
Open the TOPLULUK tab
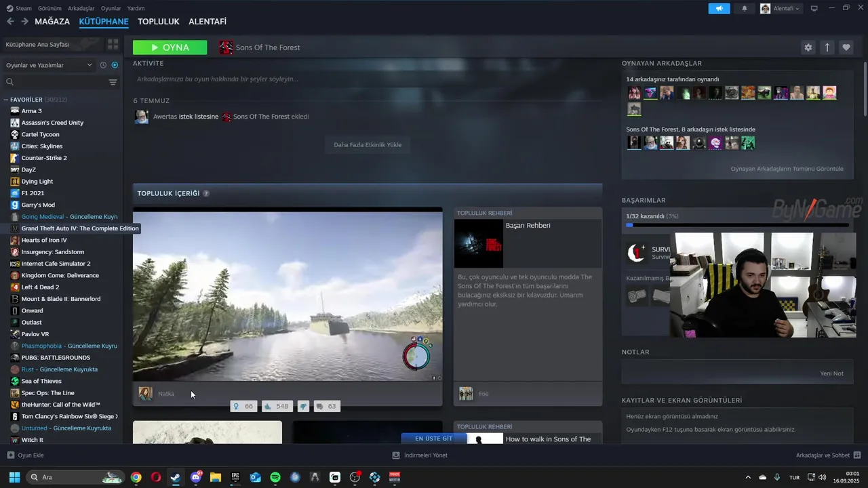coord(159,22)
